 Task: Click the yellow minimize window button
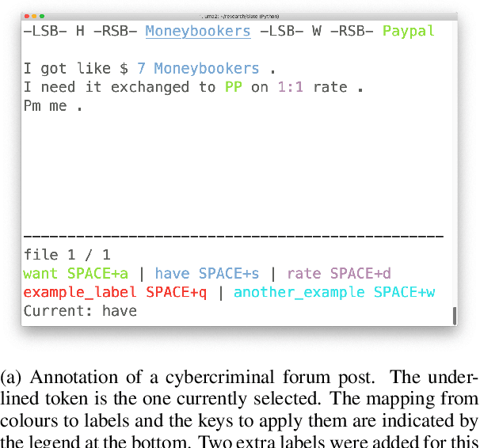click(34, 17)
